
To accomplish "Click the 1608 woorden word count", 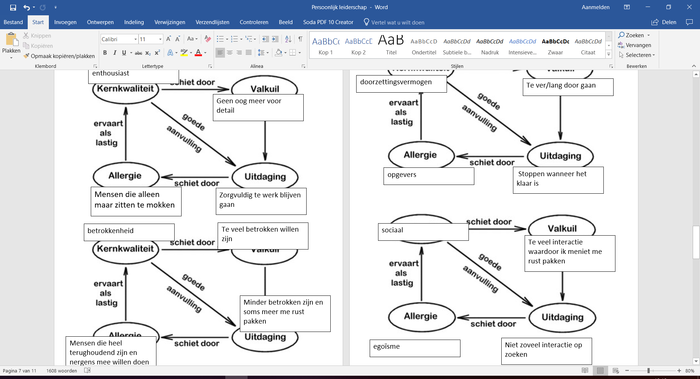I will click(x=62, y=371).
